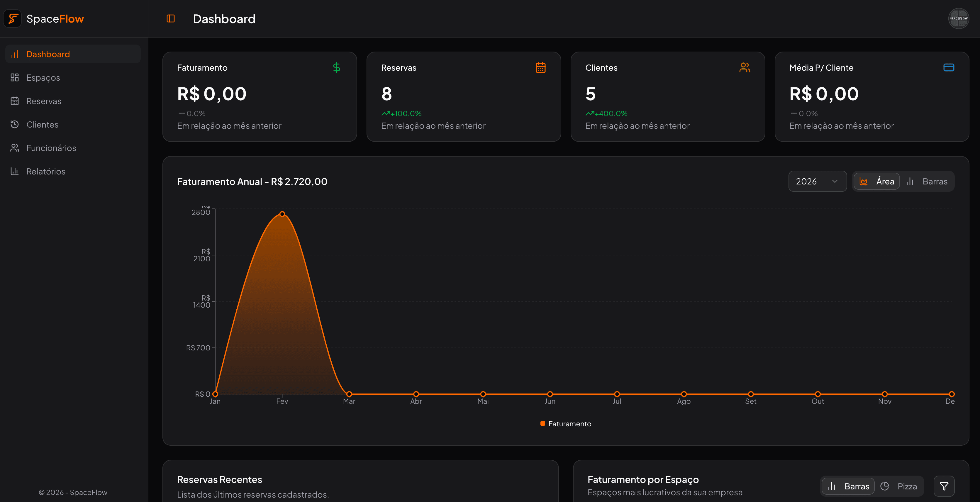This screenshot has height=502, width=980.
Task: Toggle Área view on the annual chart
Action: coord(876,182)
